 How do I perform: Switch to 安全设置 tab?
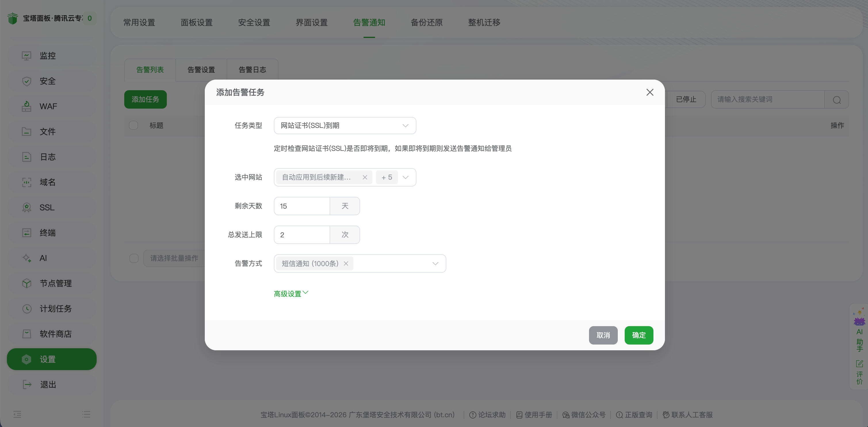254,23
